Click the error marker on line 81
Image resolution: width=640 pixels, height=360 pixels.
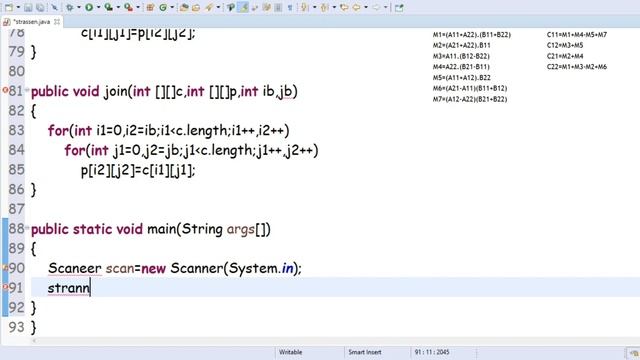click(5, 90)
